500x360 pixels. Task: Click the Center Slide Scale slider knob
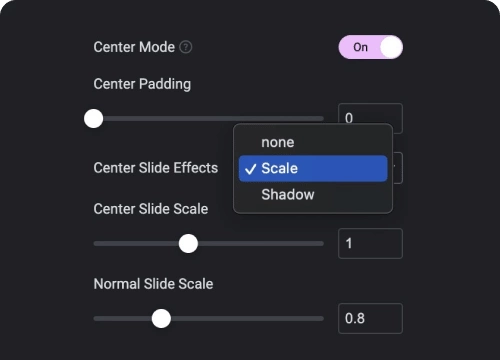click(x=188, y=243)
